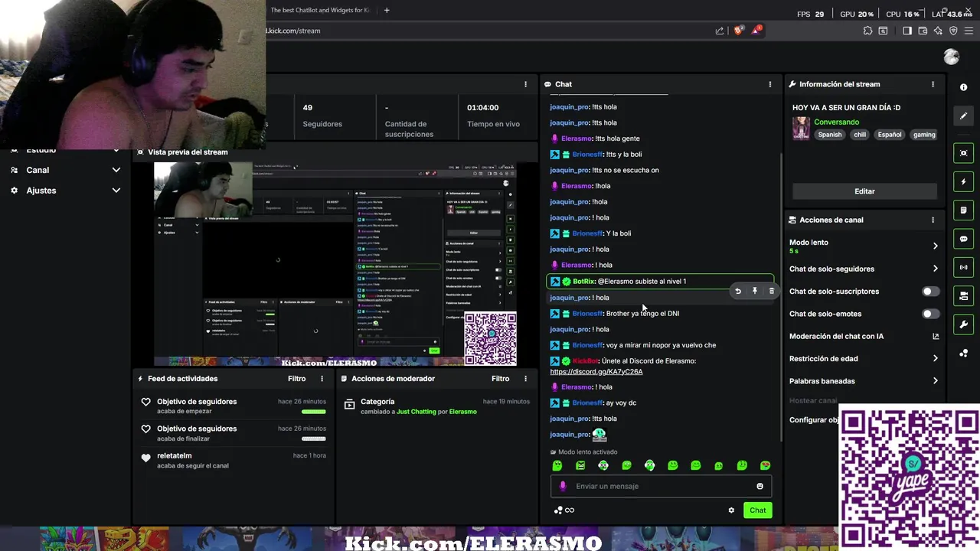
Task: Click the Spanish tag chip
Action: point(829,135)
